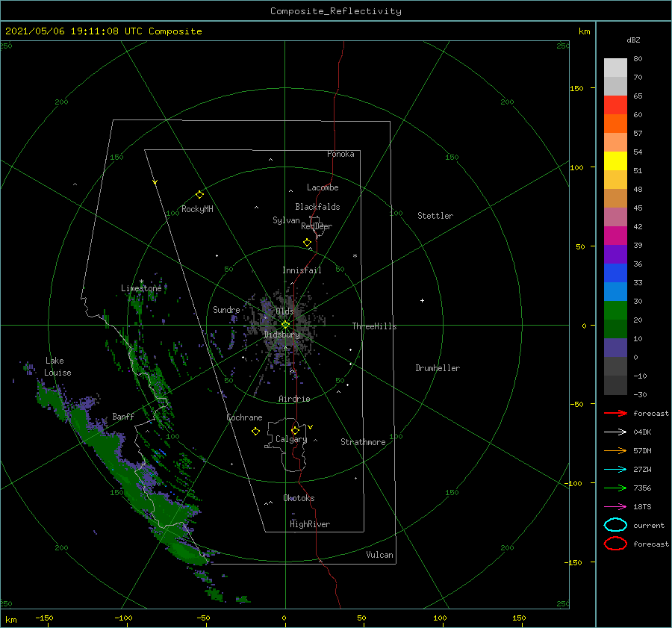Click the Didsbury label
Viewport: 672px width, 628px height.
[x=282, y=335]
